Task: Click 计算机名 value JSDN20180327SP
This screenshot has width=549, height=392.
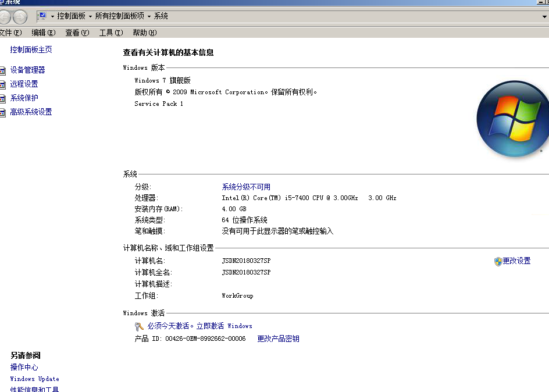Action: pos(246,261)
